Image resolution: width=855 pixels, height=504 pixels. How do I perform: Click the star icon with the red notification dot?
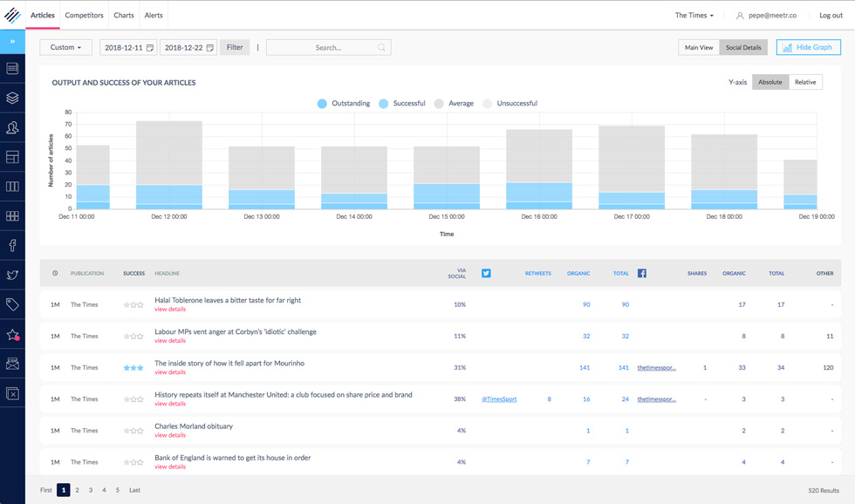click(x=12, y=335)
